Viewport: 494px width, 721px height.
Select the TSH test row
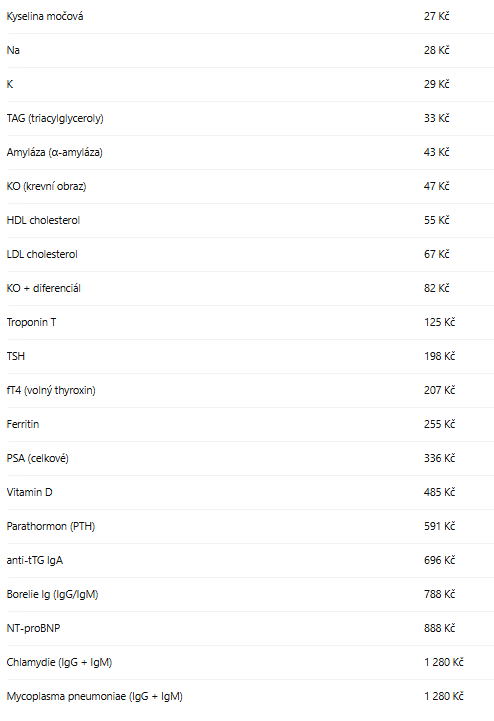click(250, 357)
